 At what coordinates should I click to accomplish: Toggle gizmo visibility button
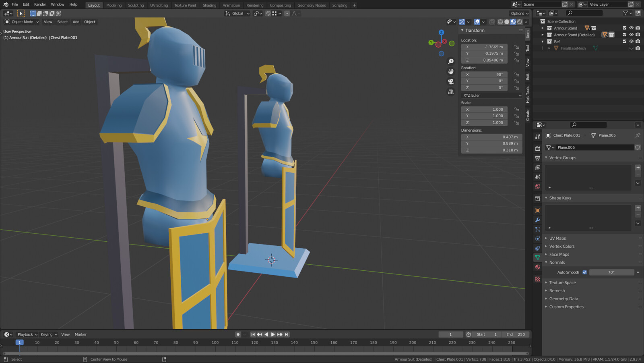[462, 22]
